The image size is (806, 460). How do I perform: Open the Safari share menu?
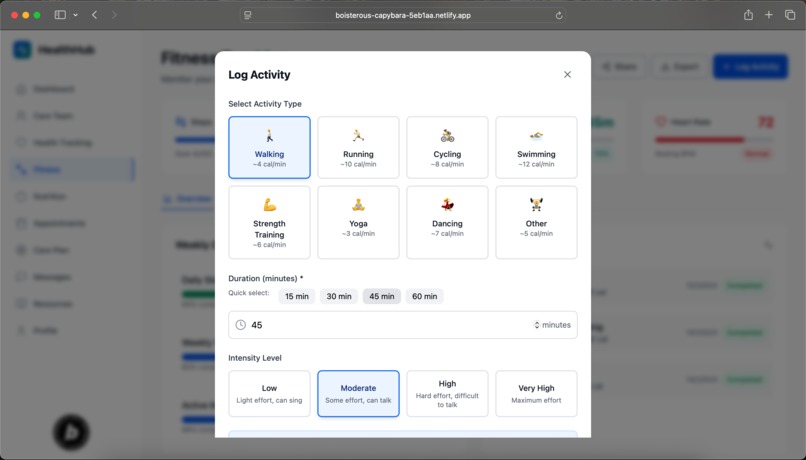pos(748,15)
